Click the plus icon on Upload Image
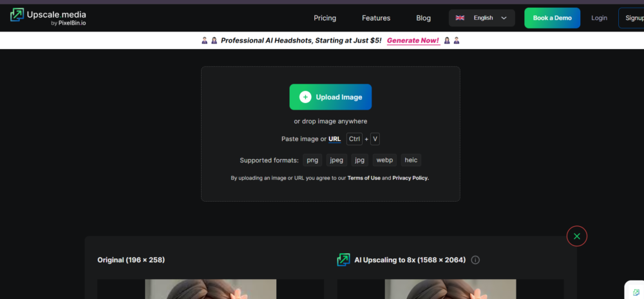The width and height of the screenshot is (644, 299). (305, 97)
